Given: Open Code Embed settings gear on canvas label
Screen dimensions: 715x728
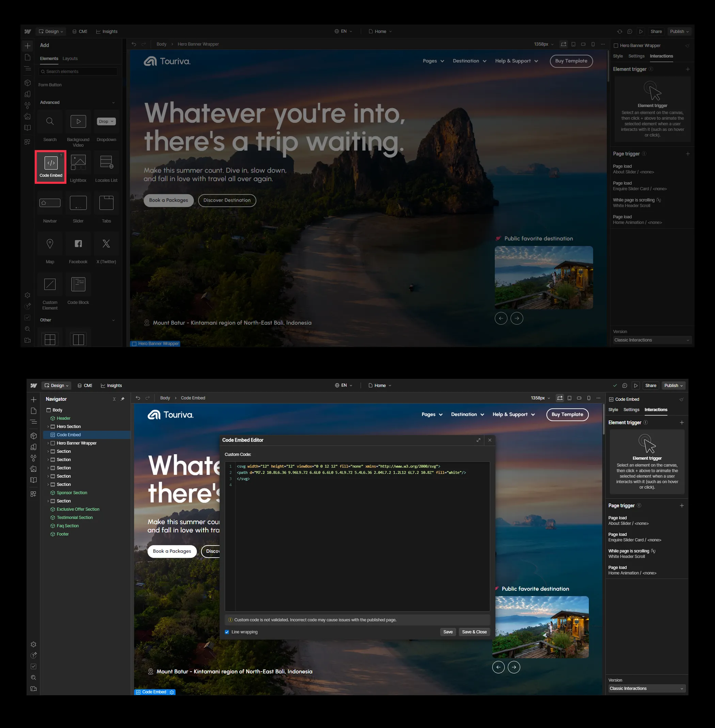Looking at the screenshot, I should (172, 692).
